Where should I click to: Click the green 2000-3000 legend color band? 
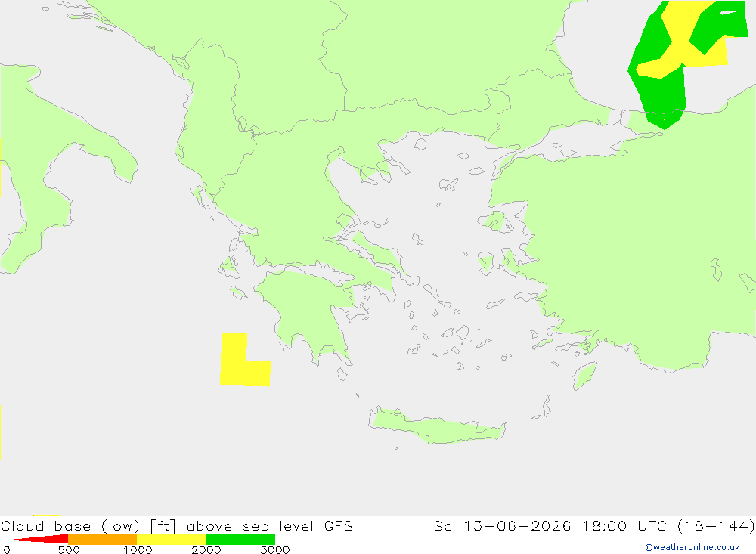coord(240,539)
